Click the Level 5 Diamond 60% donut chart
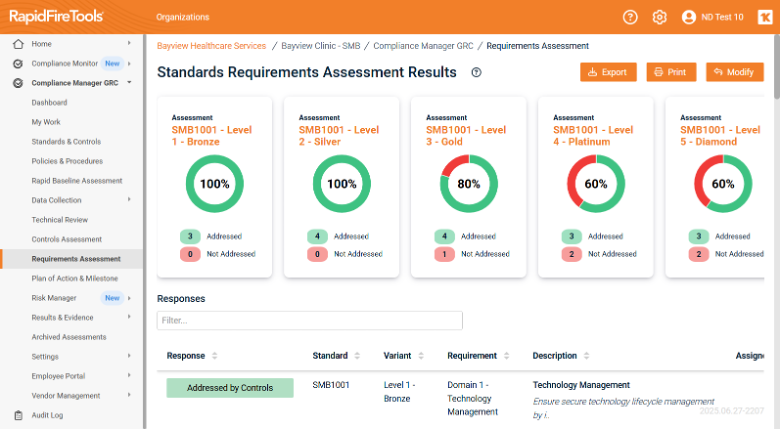This screenshot has height=430, width=780. [723, 184]
